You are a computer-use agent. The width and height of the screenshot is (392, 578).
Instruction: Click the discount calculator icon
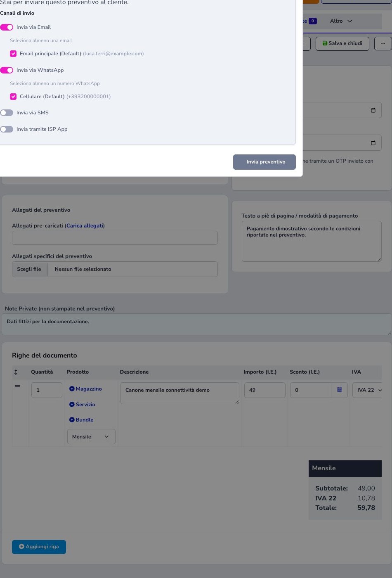339,390
